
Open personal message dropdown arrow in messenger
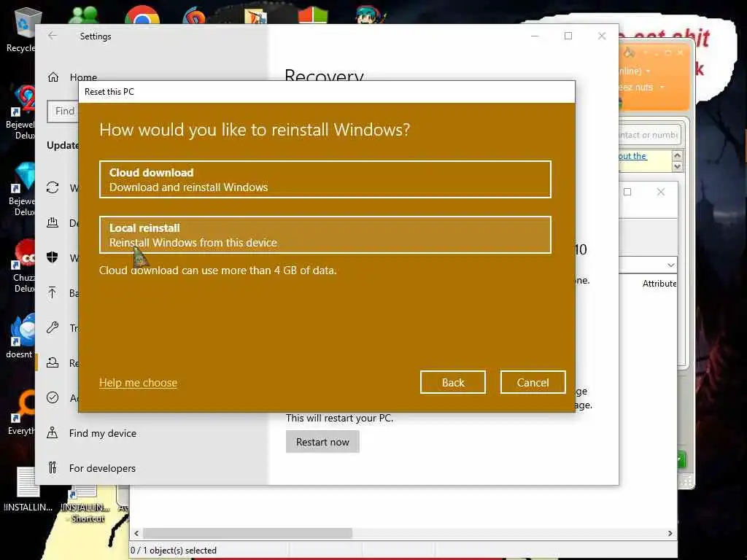662,87
